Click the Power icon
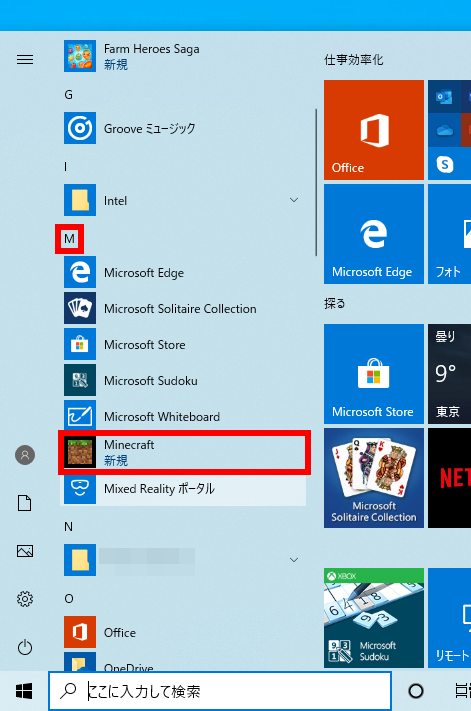This screenshot has width=471, height=711. [25, 647]
